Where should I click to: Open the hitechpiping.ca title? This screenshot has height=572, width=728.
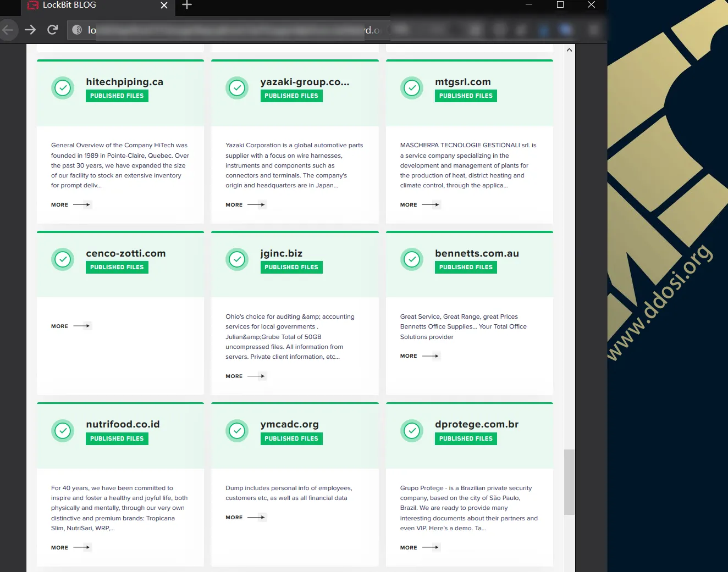pos(125,82)
